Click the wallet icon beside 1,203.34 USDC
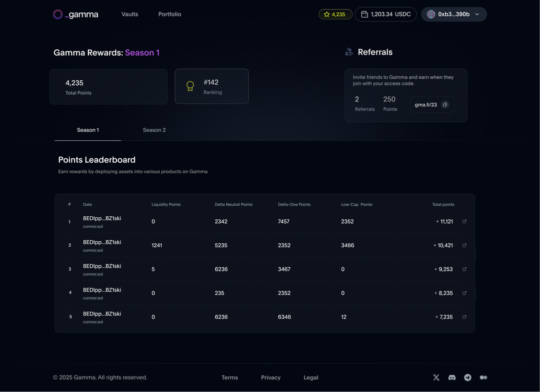The image size is (540, 392). tap(364, 14)
